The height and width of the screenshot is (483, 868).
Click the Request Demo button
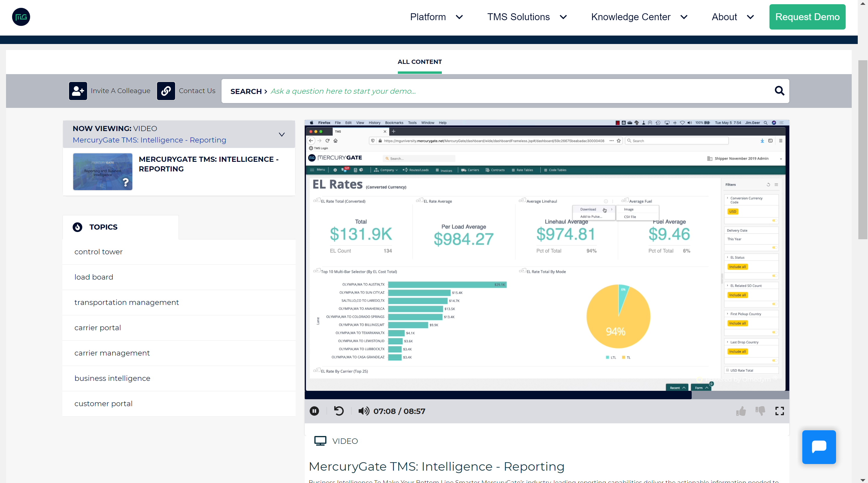[807, 17]
